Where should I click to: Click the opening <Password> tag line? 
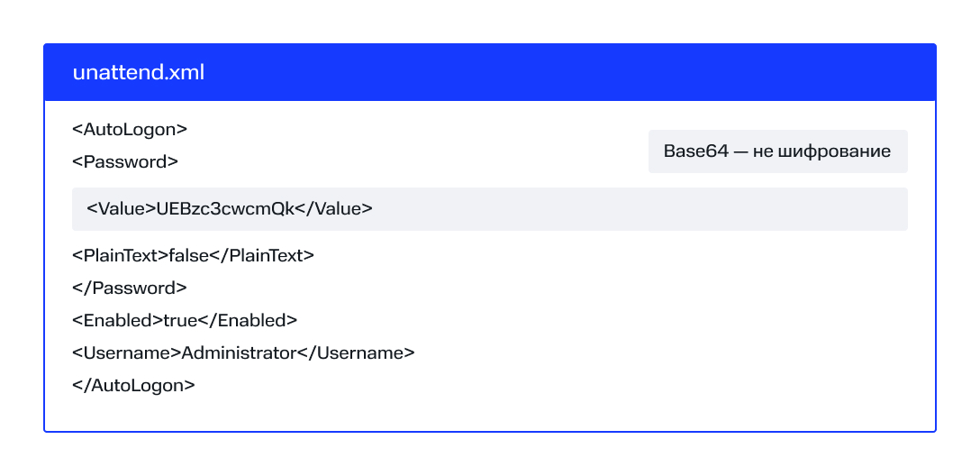125,162
